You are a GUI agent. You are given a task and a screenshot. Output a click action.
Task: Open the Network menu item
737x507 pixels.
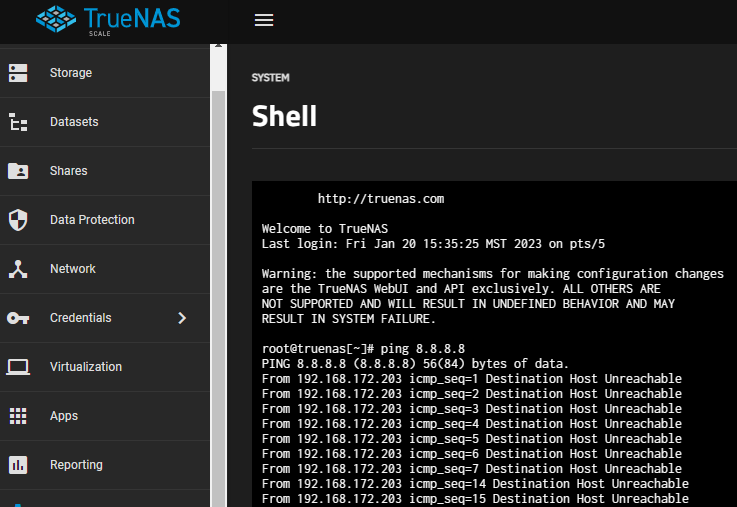coord(105,269)
